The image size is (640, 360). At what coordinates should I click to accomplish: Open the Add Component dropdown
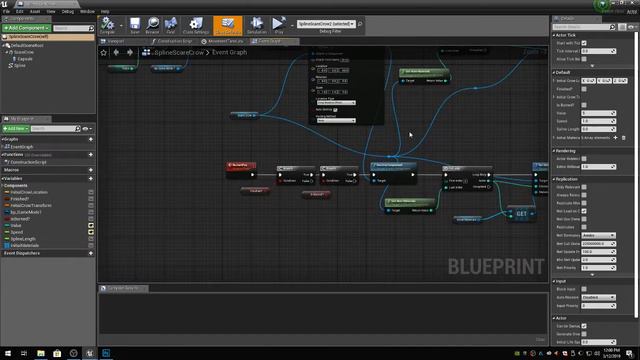pyautogui.click(x=27, y=28)
